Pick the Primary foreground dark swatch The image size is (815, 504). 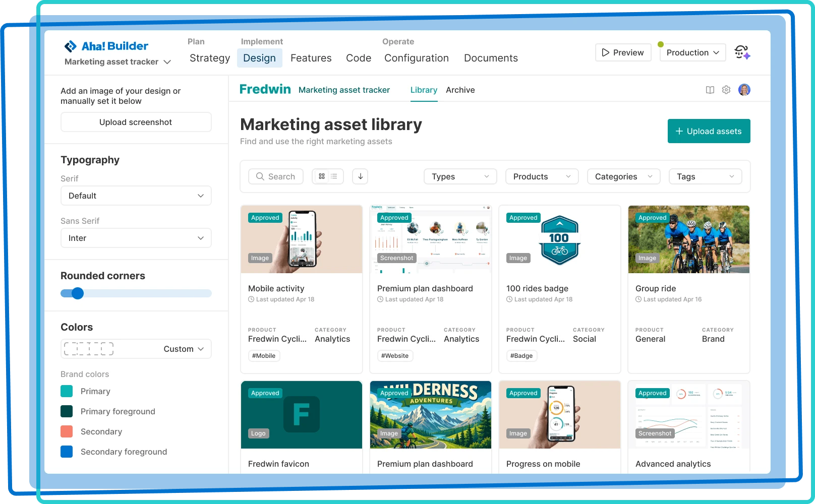pos(67,411)
